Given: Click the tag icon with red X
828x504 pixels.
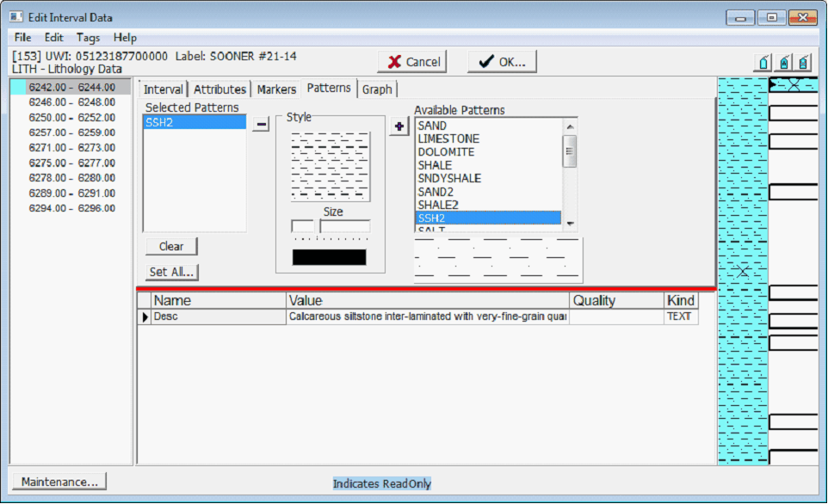Looking at the screenshot, I should coord(804,63).
